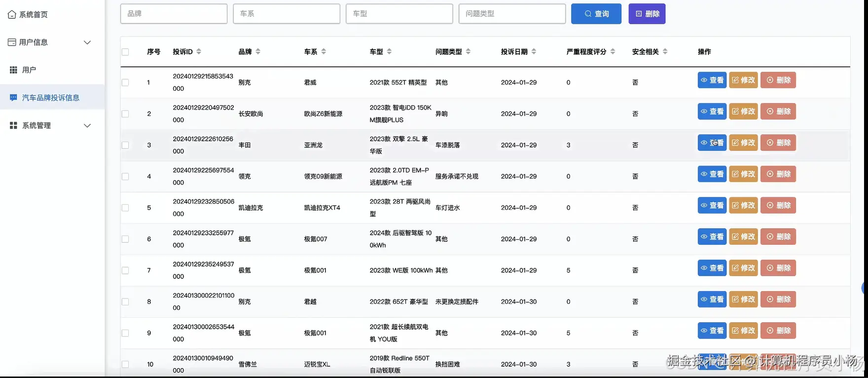Check the checkbox for row 1 别克 君威

point(125,82)
